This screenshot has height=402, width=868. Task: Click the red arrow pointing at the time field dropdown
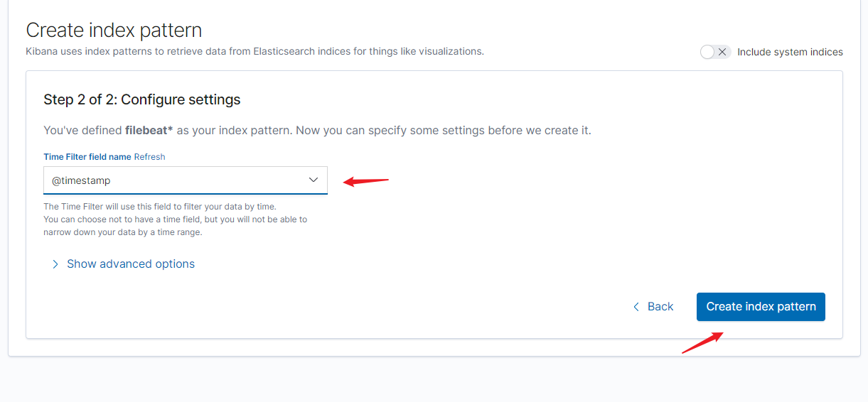pos(366,181)
